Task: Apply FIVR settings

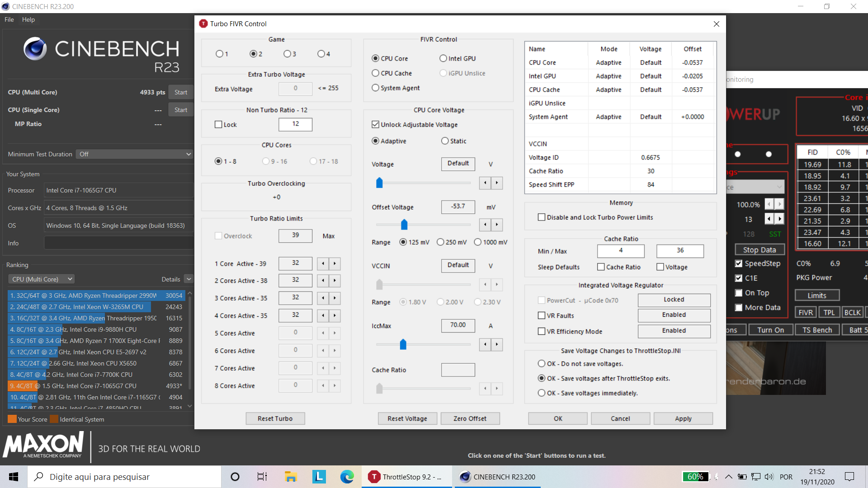Action: click(683, 418)
